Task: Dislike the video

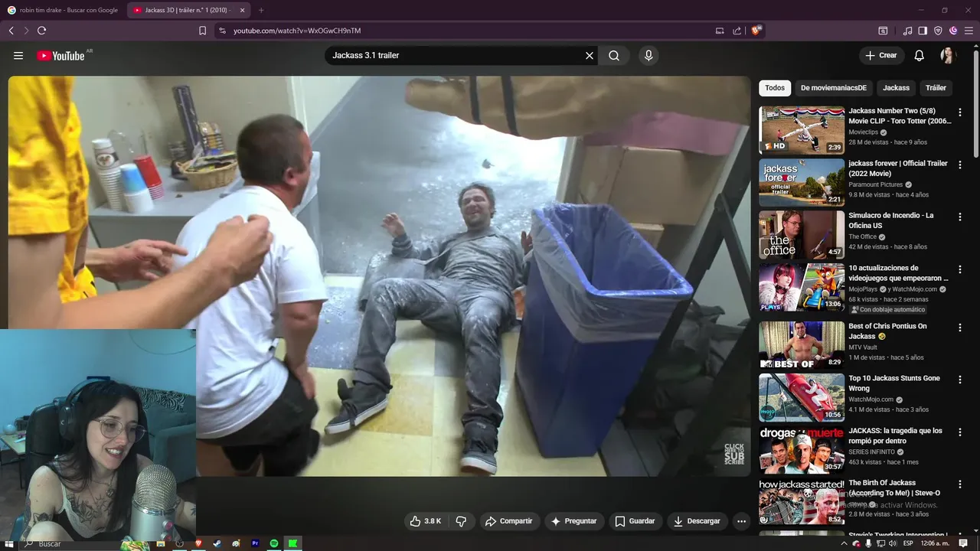Action: coord(462,521)
